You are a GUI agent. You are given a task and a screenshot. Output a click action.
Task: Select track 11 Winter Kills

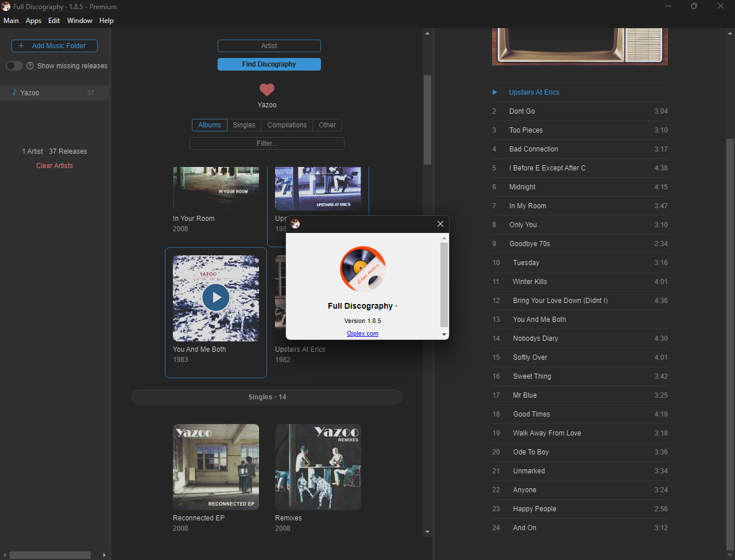tap(580, 282)
